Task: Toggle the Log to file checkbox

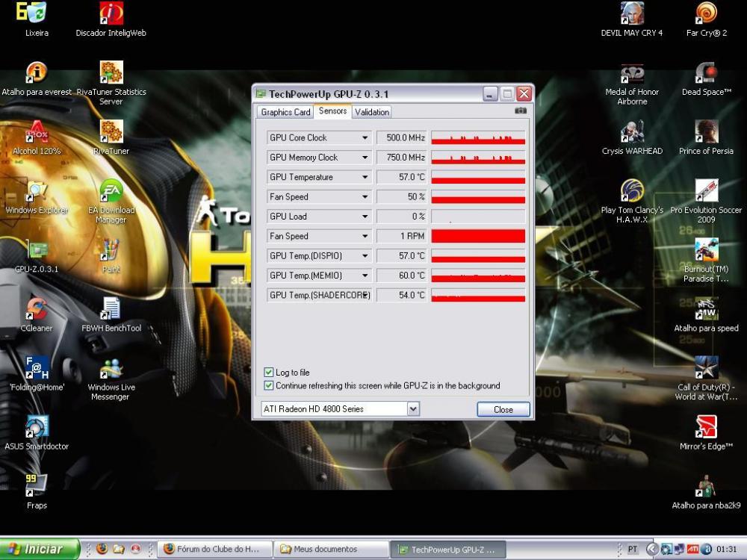Action: (x=269, y=372)
